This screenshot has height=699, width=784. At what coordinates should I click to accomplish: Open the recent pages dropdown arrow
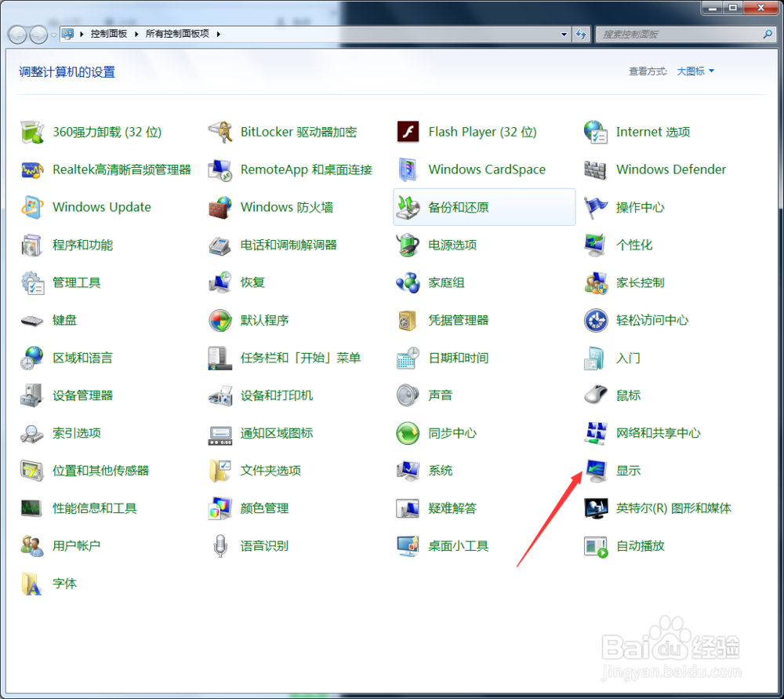pos(53,35)
